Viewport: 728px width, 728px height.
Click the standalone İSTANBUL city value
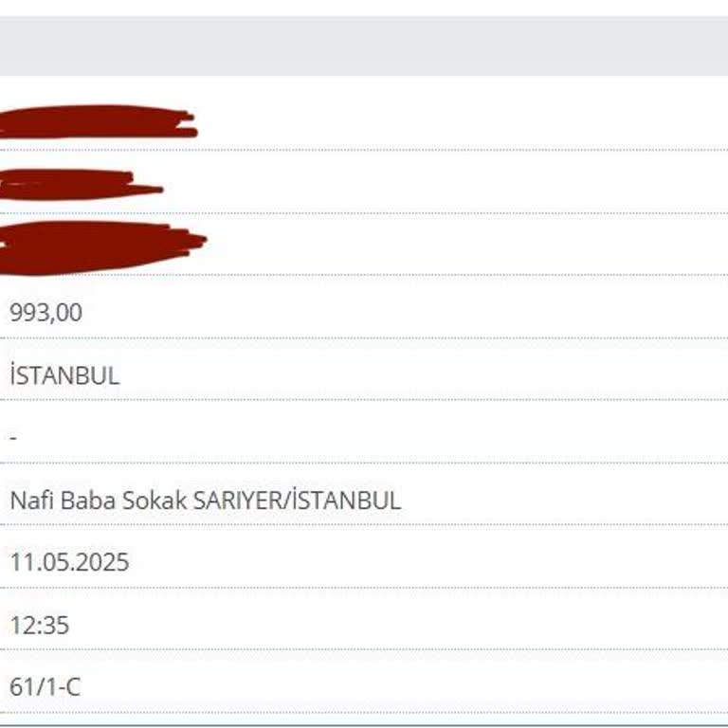(65, 375)
